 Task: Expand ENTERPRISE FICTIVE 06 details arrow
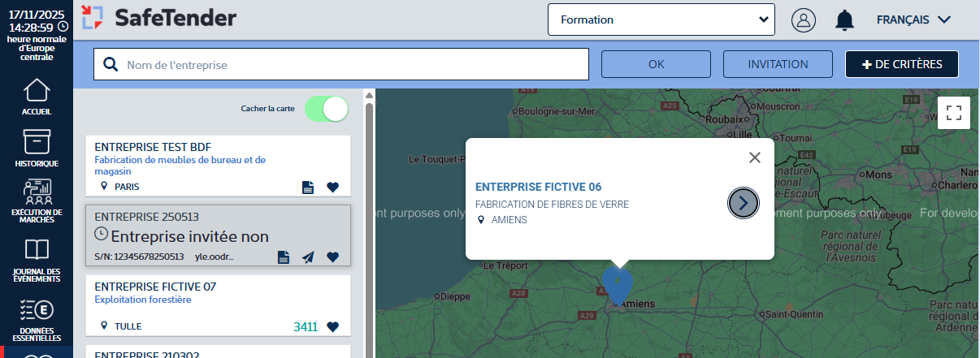743,202
